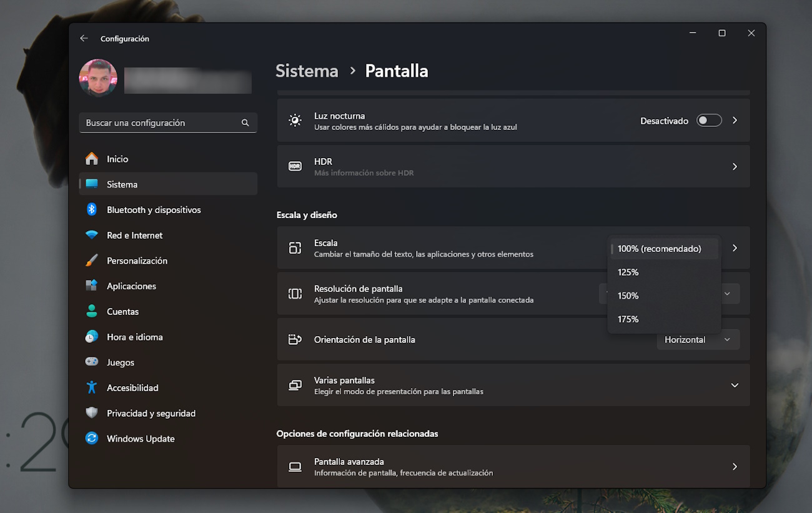Image resolution: width=812 pixels, height=513 pixels.
Task: Choose 125% in the scale list
Action: [x=664, y=272]
